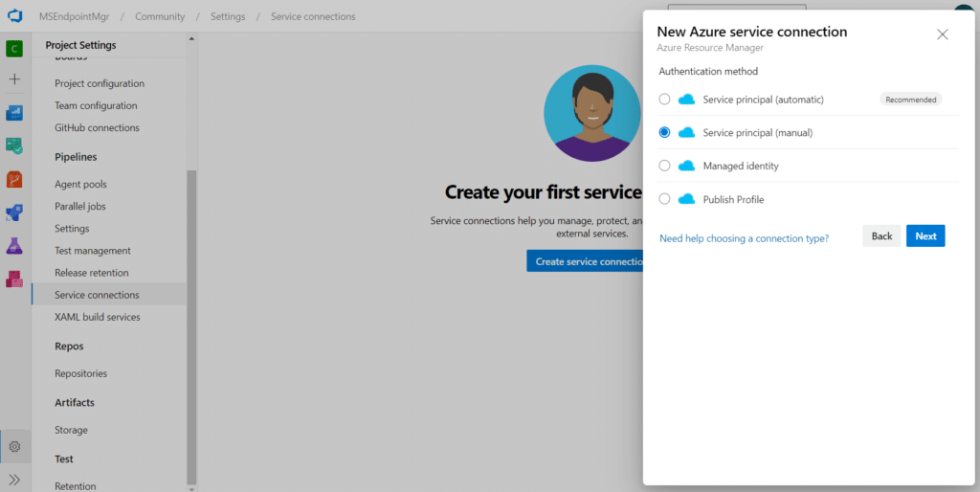
Task: Select Service principal (manual) radio button
Action: [x=664, y=132]
